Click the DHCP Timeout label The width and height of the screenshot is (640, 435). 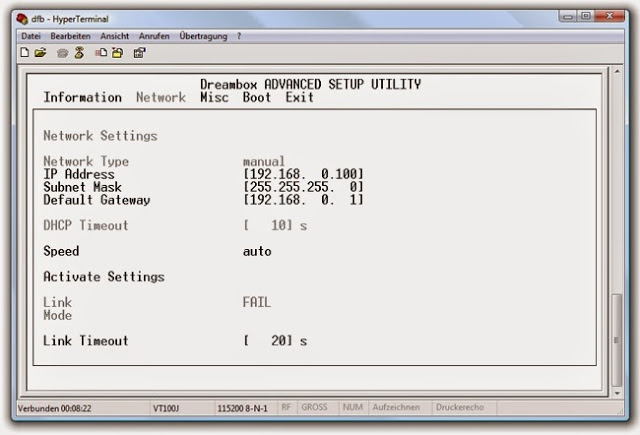pyautogui.click(x=86, y=225)
